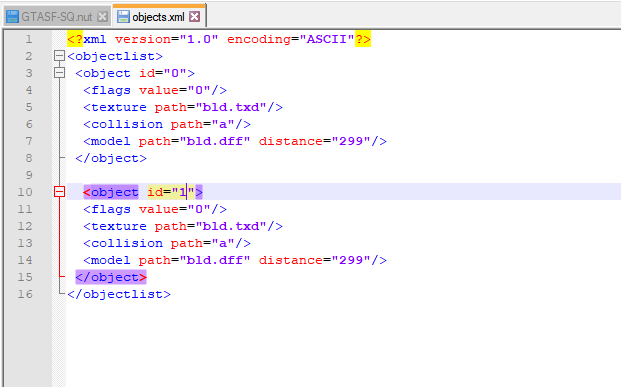Close the GTASF-SQ.nut tab
Image resolution: width=640 pixels, height=387 pixels.
point(102,17)
